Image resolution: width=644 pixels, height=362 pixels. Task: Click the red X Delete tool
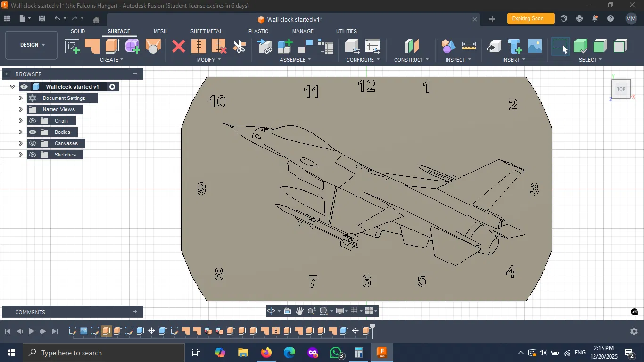(x=178, y=46)
